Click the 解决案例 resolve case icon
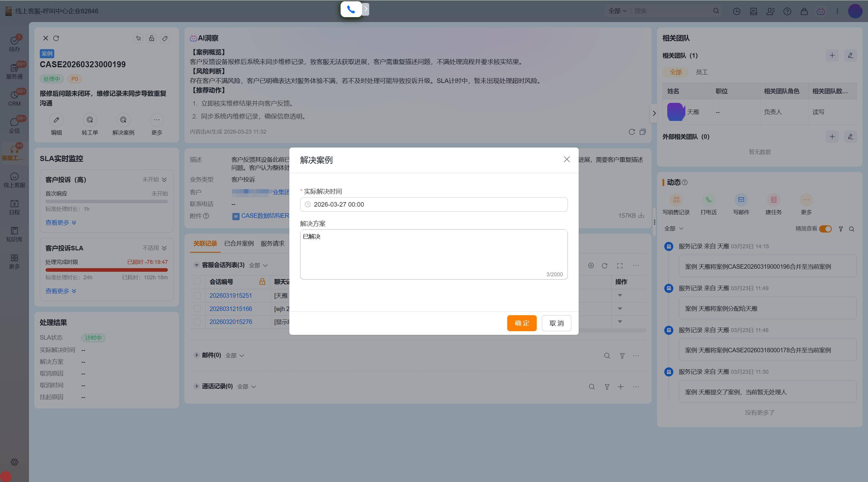868x482 pixels. pos(123,120)
